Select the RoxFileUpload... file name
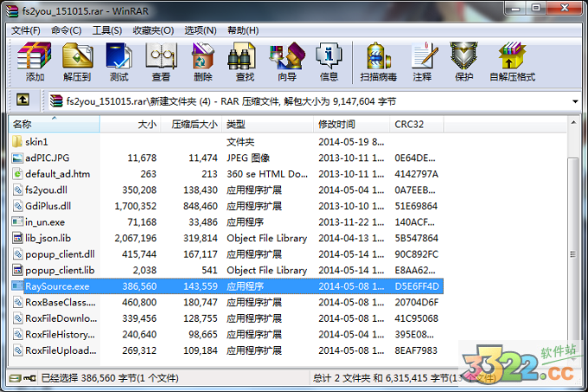588x392 pixels. pos(61,350)
